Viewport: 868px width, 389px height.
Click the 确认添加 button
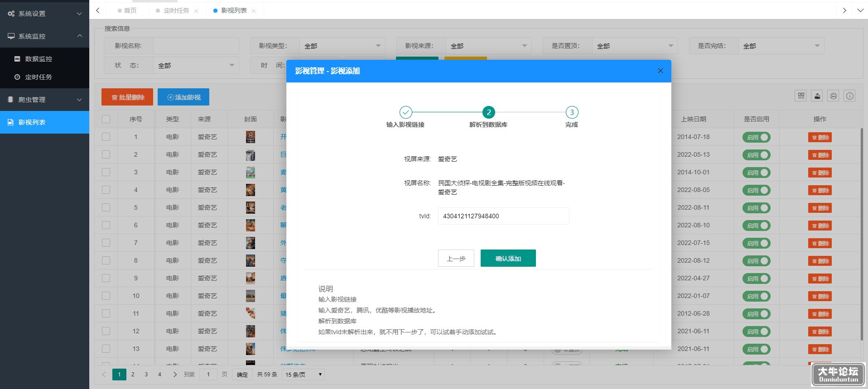click(x=508, y=258)
